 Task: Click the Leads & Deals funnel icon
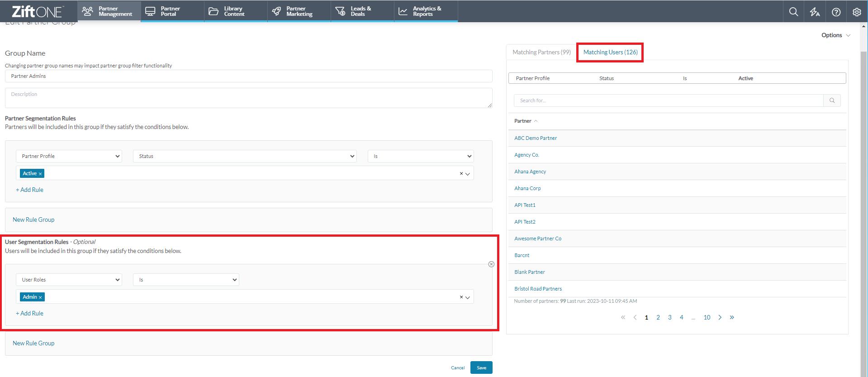pos(340,11)
